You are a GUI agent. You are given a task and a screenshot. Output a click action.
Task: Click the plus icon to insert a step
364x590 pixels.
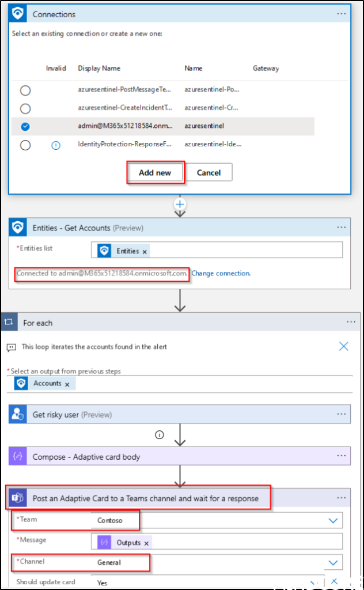pyautogui.click(x=180, y=204)
